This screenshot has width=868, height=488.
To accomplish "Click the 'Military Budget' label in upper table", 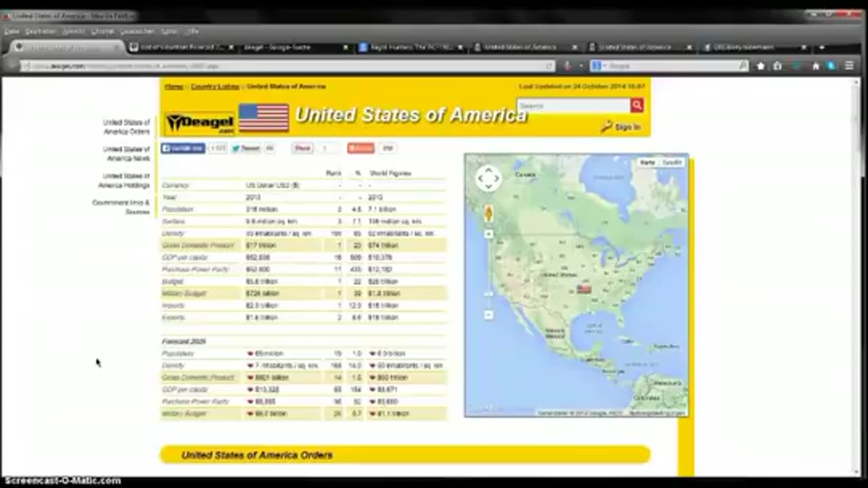I will click(184, 293).
